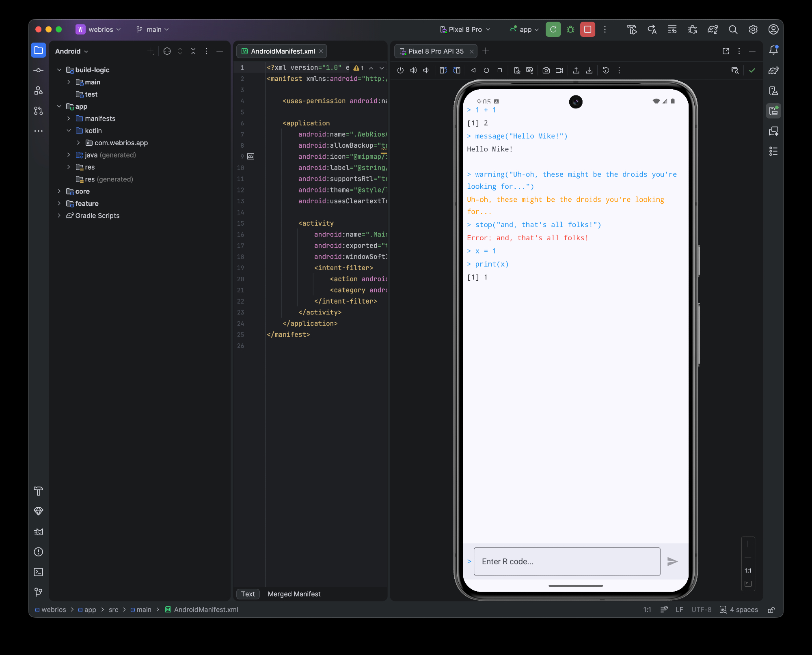The height and width of the screenshot is (655, 812).
Task: Open the Android project view dropdown
Action: [71, 51]
